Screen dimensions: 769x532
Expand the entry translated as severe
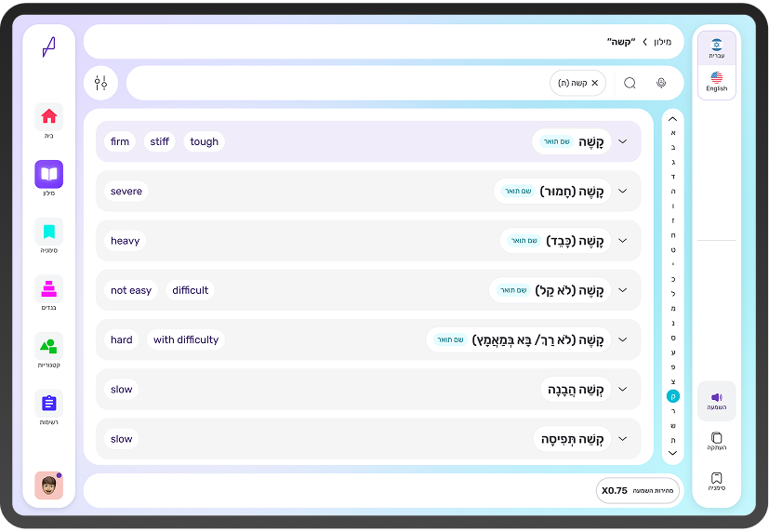click(623, 192)
